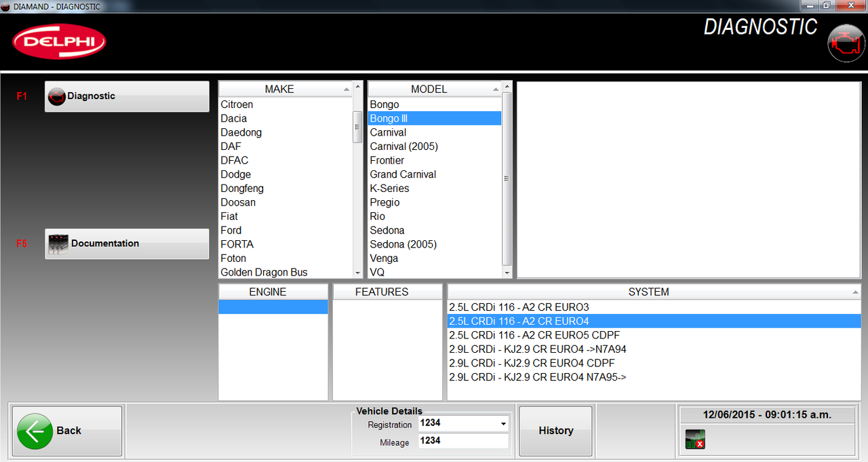Select Bongo model
Image resolution: width=868 pixels, height=462 pixels.
(435, 104)
